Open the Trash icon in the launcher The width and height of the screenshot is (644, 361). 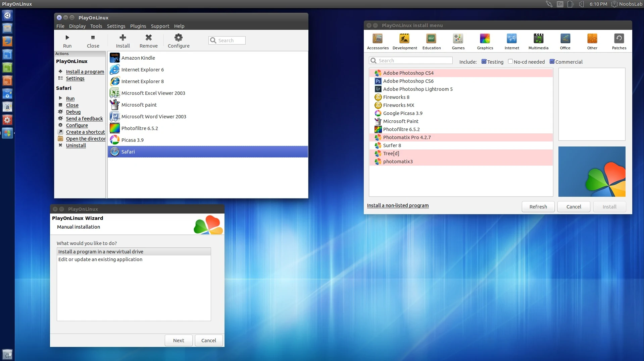click(7, 354)
